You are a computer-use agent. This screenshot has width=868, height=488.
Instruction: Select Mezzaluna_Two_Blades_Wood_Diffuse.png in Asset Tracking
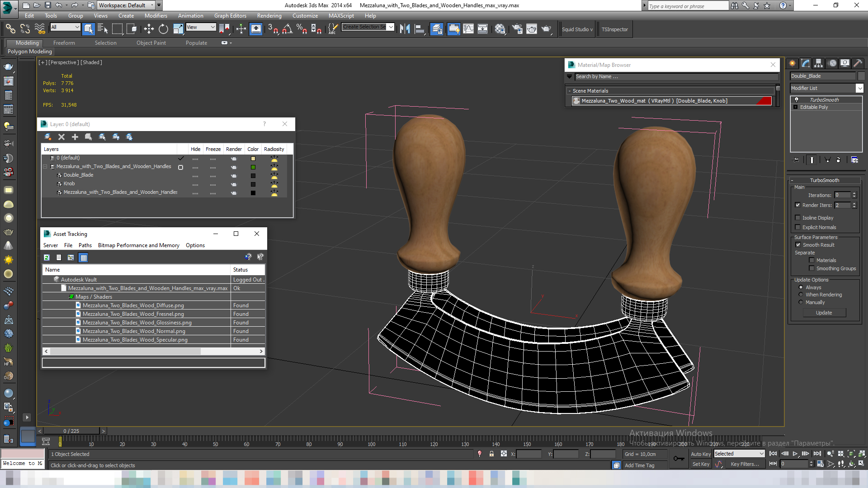tap(133, 305)
